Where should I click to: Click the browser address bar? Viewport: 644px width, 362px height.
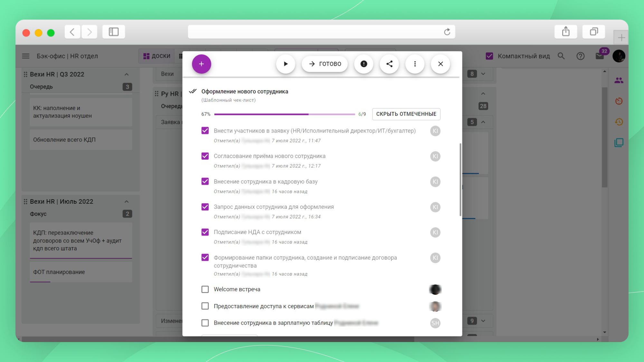pos(321,32)
